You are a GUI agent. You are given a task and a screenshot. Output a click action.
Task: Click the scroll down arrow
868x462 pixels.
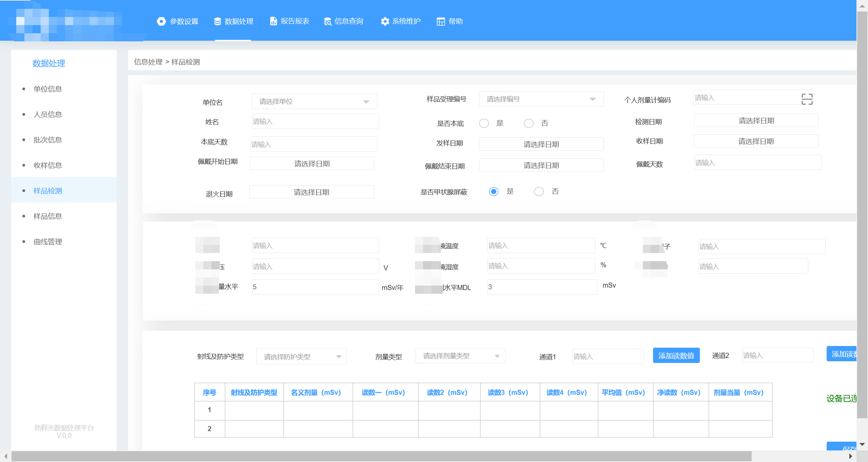(862, 444)
